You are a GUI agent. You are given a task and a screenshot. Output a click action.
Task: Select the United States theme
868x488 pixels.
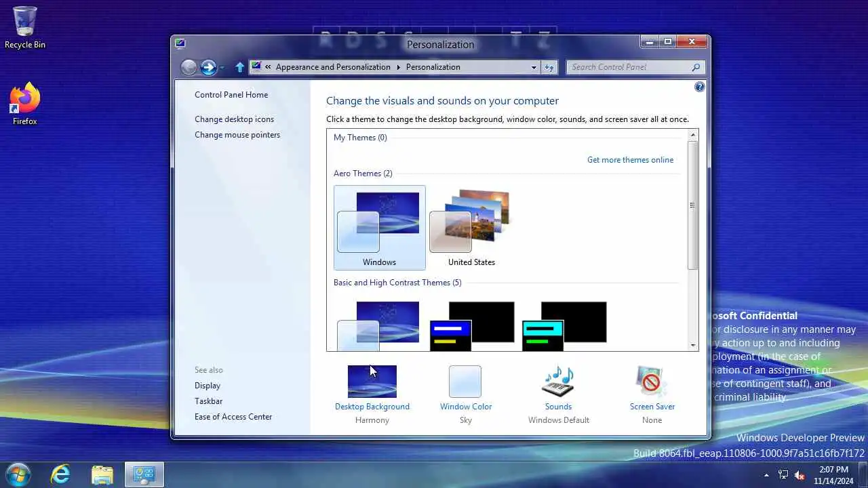tap(471, 228)
